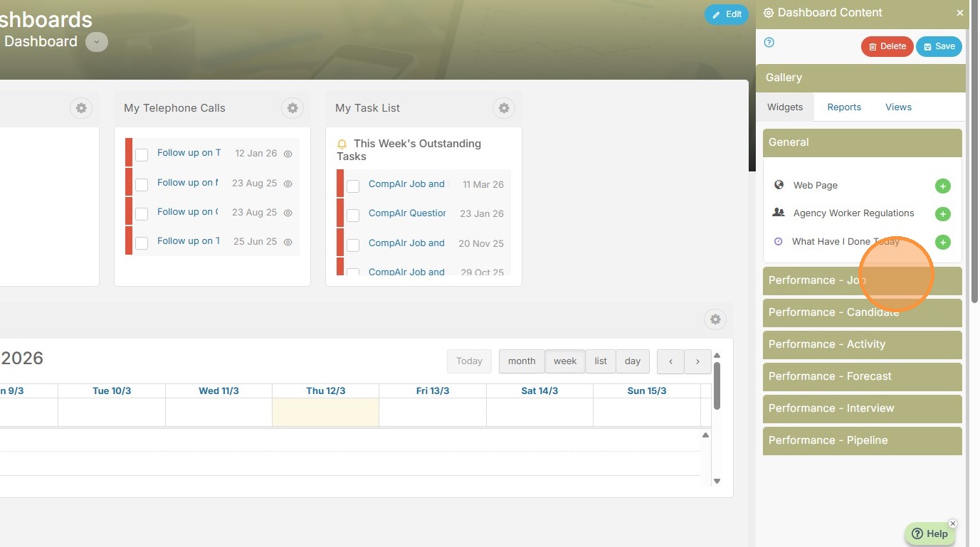This screenshot has height=547, width=980.
Task: Open the Tue 10/3 day header
Action: click(112, 391)
